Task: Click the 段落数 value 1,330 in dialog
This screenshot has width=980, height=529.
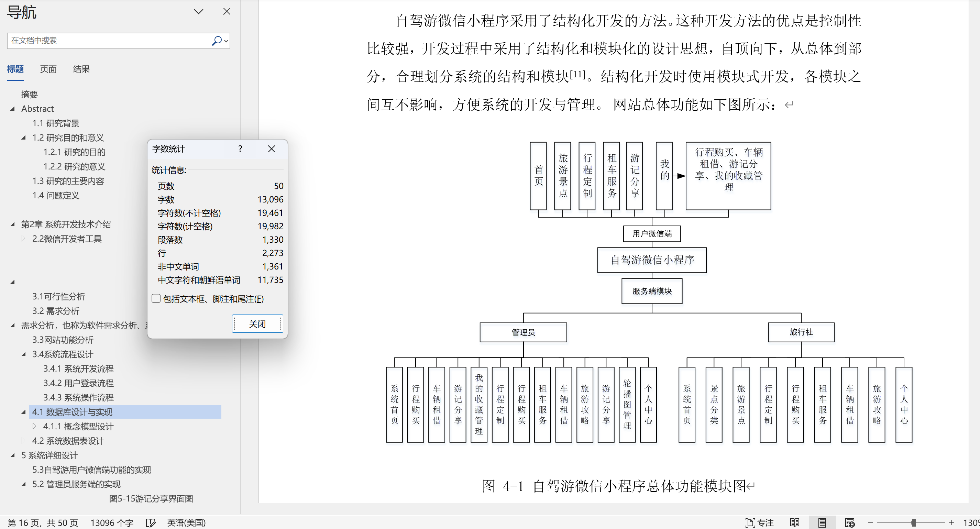Action: 273,240
